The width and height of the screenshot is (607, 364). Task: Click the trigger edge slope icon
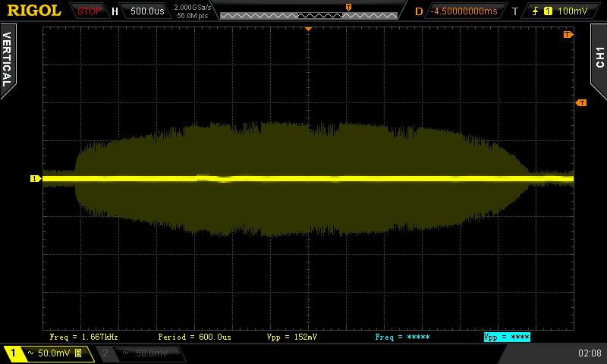point(536,11)
